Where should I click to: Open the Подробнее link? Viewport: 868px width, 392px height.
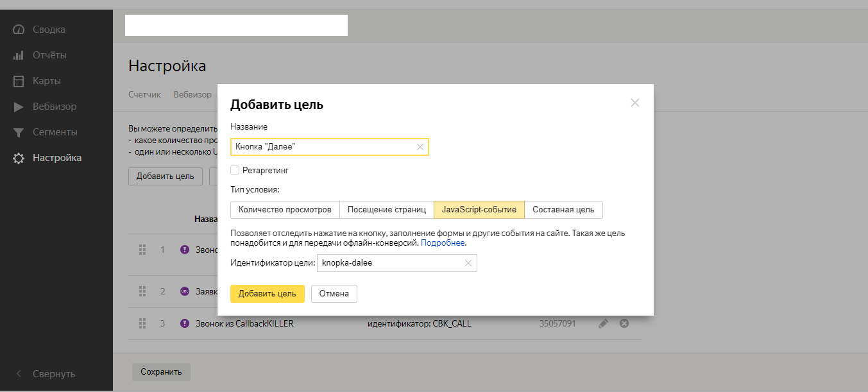pyautogui.click(x=443, y=244)
